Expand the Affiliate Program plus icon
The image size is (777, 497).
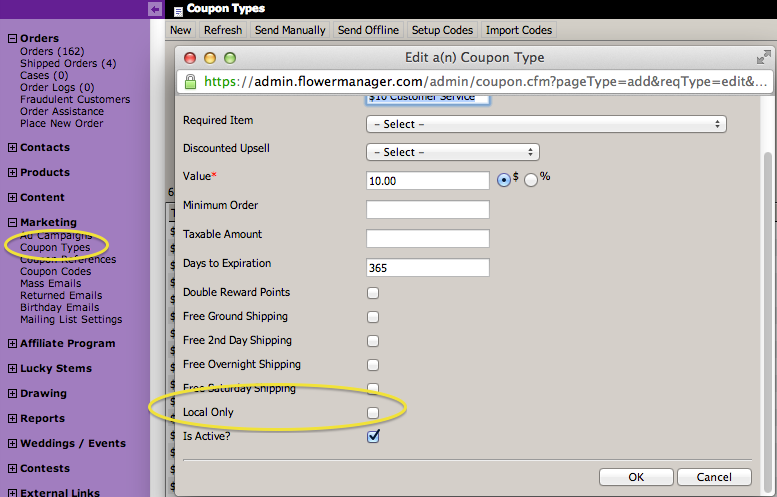[x=12, y=344]
